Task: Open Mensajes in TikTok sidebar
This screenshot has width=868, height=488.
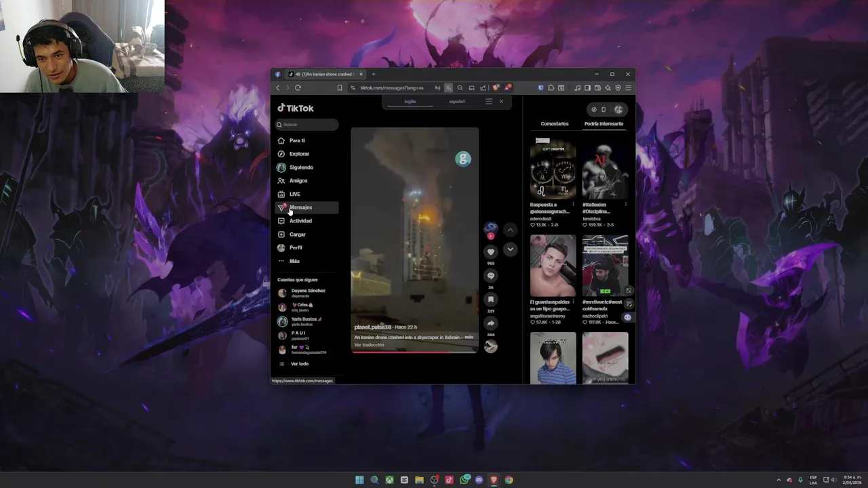Action: 307,207
